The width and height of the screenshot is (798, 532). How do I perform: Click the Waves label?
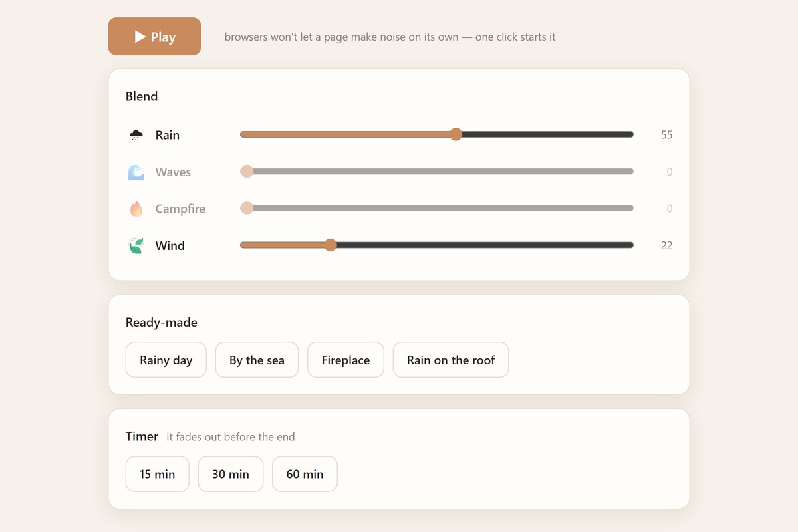point(173,172)
